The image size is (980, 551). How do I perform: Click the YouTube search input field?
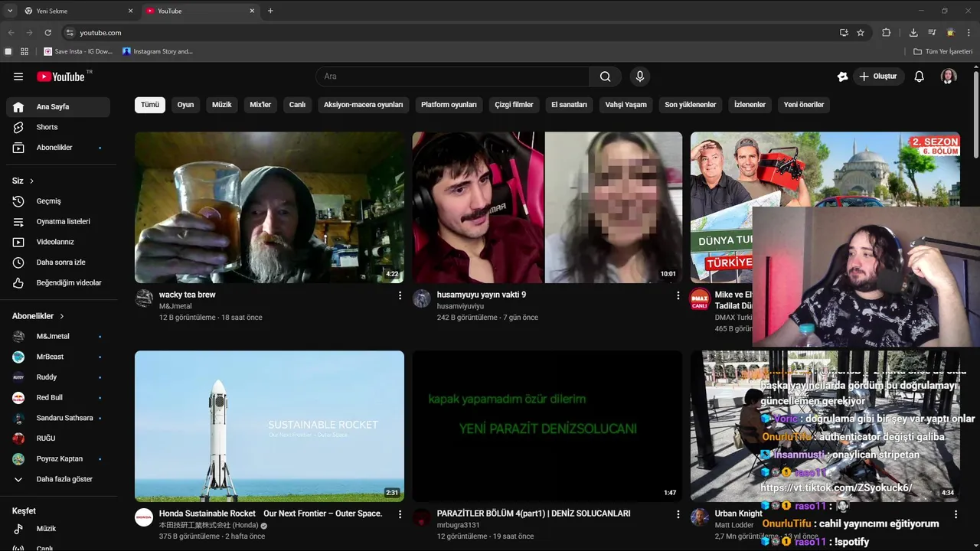(452, 77)
